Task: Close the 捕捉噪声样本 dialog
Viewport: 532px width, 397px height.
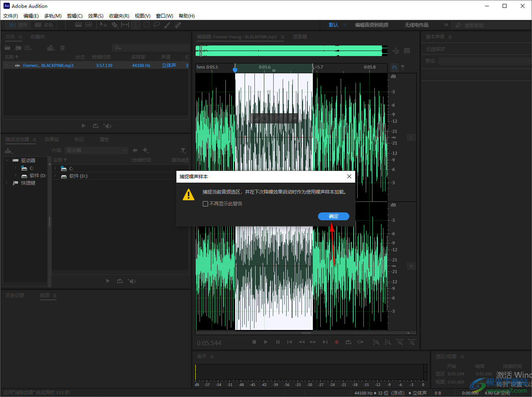Action: [x=349, y=176]
